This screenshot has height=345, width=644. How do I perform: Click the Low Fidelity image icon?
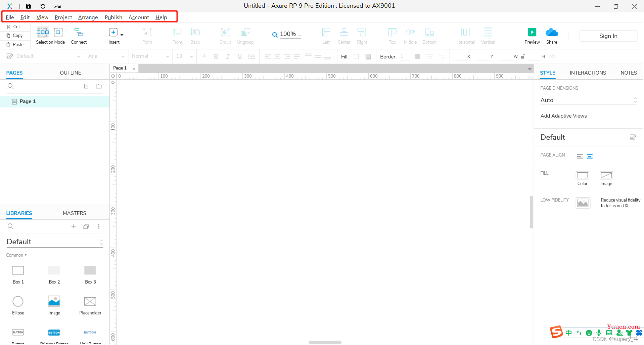pyautogui.click(x=583, y=203)
